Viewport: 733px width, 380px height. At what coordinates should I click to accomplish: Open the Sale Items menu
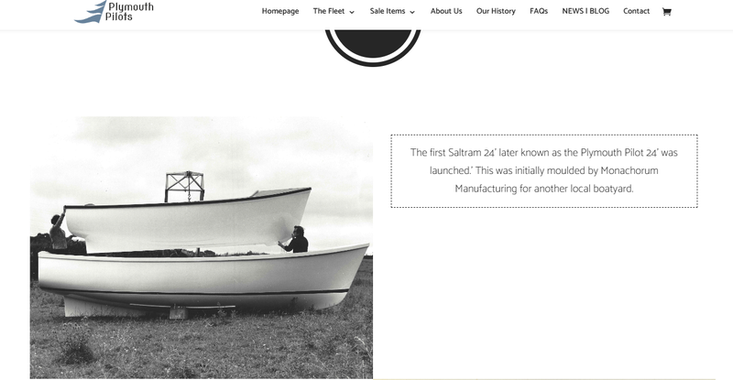(388, 11)
